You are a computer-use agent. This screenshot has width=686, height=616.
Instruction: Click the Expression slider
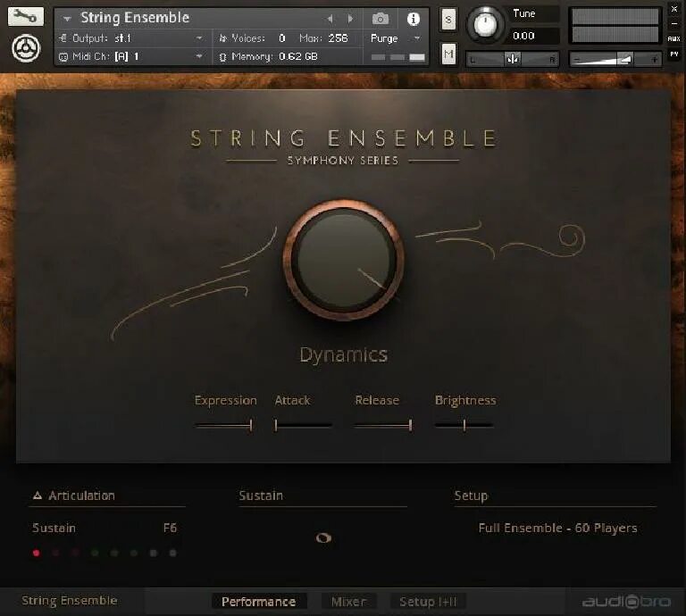tap(224, 425)
